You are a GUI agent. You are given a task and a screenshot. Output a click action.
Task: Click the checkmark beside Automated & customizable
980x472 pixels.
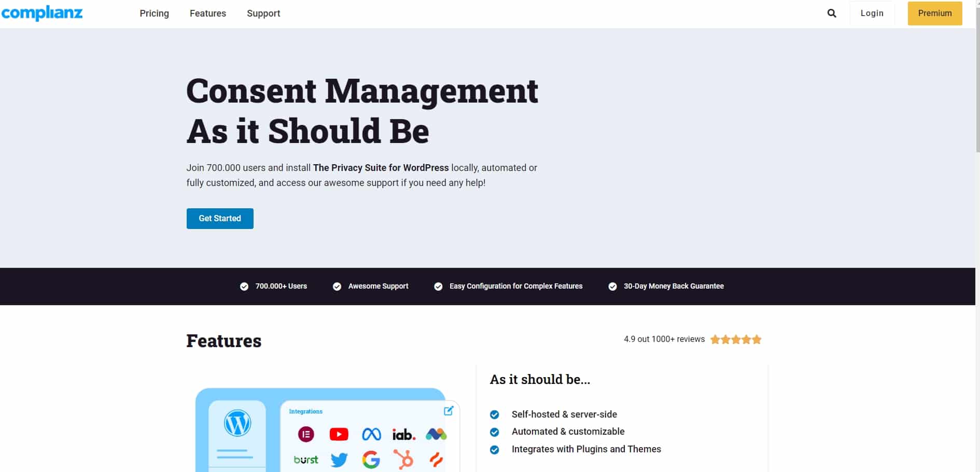(495, 432)
